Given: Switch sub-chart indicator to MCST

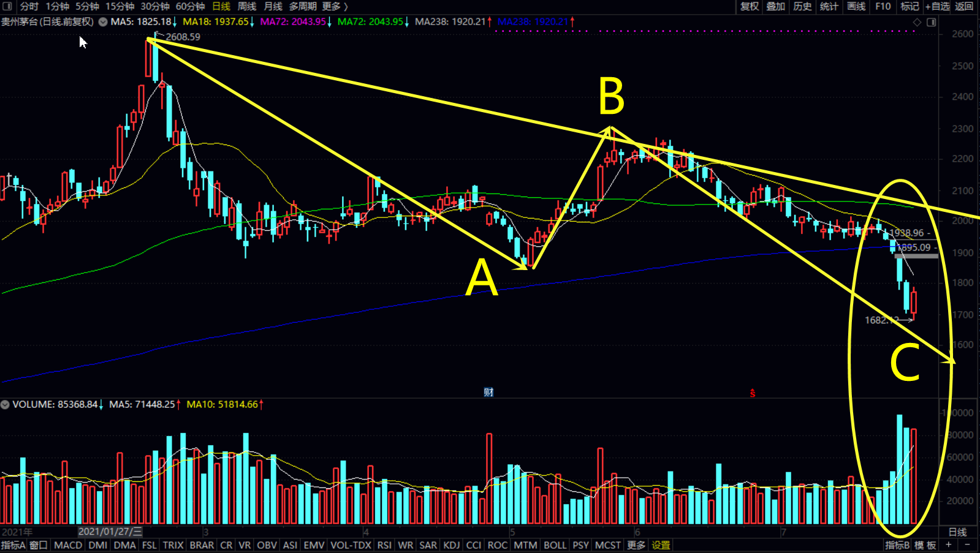Looking at the screenshot, I should pyautogui.click(x=608, y=545).
